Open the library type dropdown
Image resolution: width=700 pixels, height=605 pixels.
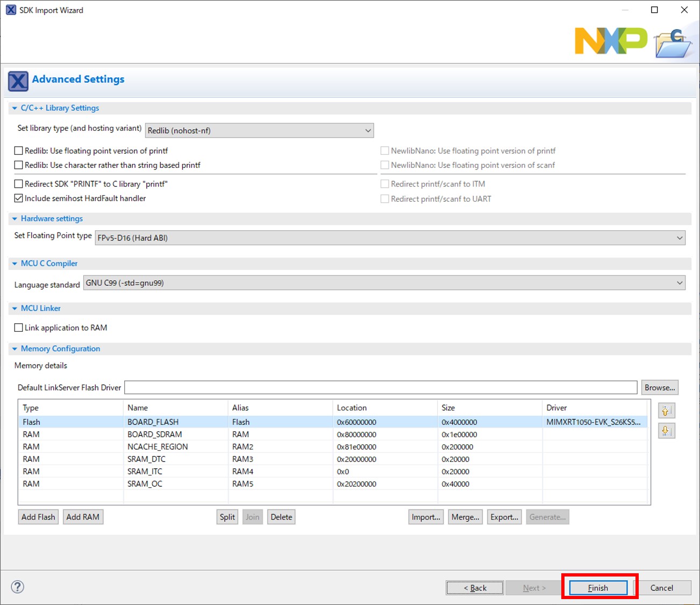click(x=260, y=131)
